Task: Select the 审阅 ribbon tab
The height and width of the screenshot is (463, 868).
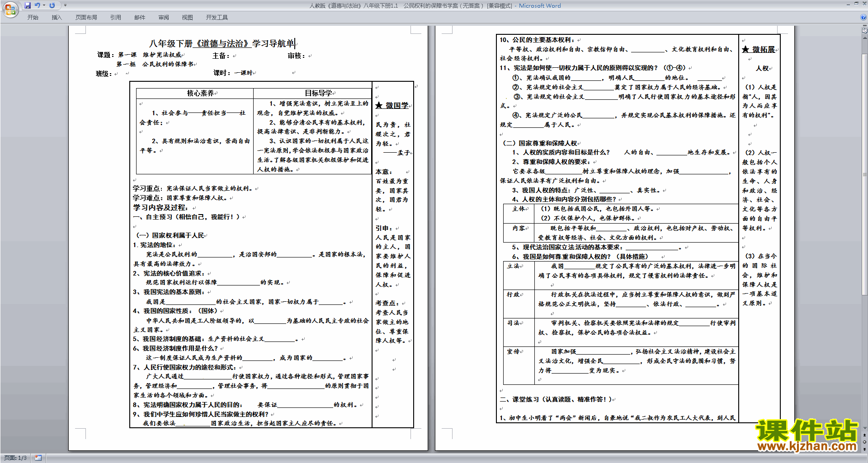Action: tap(164, 18)
